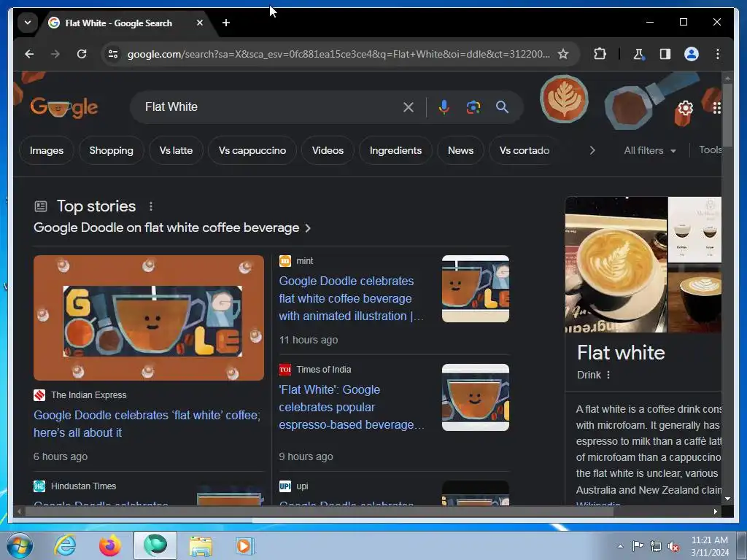The height and width of the screenshot is (560, 747).
Task: Click the address bar URL
Action: 338,54
